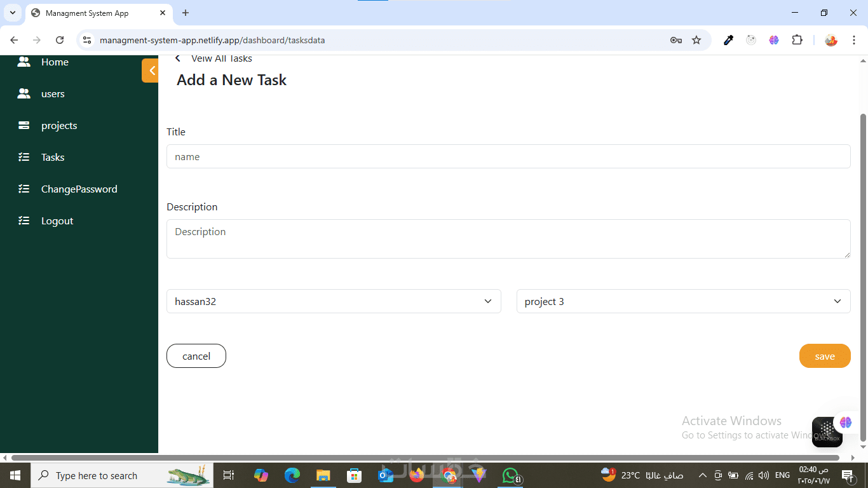Open Task View in taskbar
The image size is (868, 488).
coord(229,475)
